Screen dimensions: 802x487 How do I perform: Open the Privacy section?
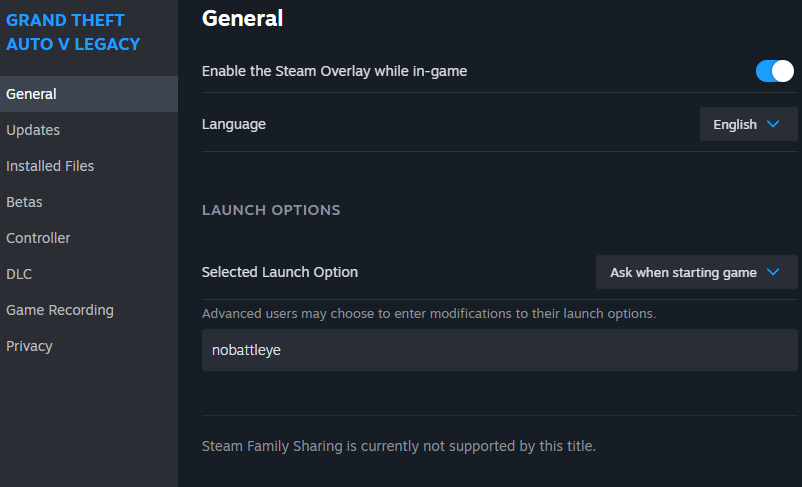(x=29, y=346)
